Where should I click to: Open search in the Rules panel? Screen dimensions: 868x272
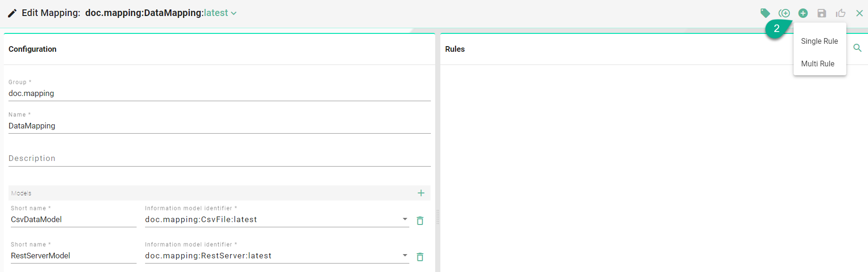858,48
